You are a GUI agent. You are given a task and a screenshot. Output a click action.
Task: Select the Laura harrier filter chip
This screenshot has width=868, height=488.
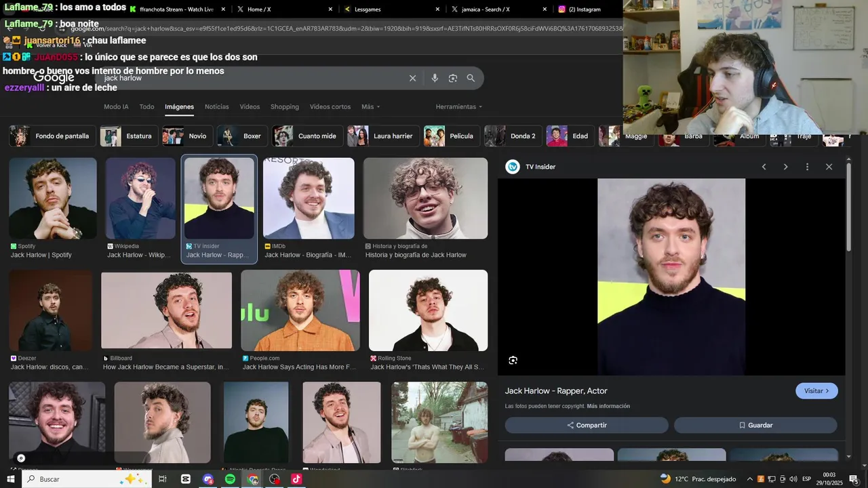[383, 136]
